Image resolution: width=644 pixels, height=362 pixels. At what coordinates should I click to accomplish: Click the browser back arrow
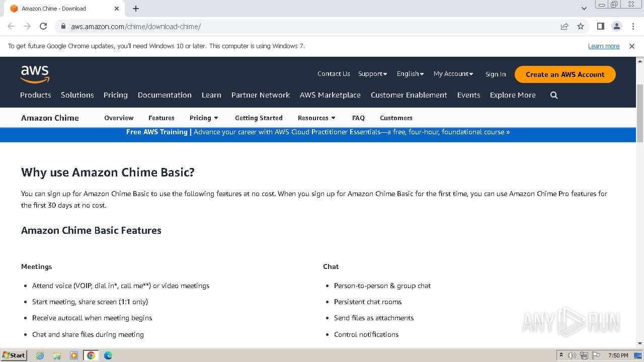[x=11, y=27]
